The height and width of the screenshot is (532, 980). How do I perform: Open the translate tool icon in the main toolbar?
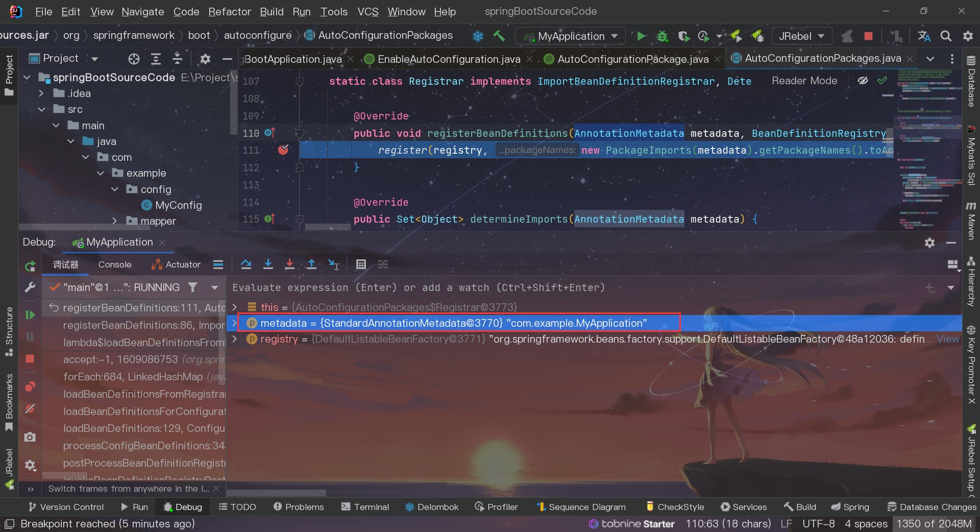point(924,36)
